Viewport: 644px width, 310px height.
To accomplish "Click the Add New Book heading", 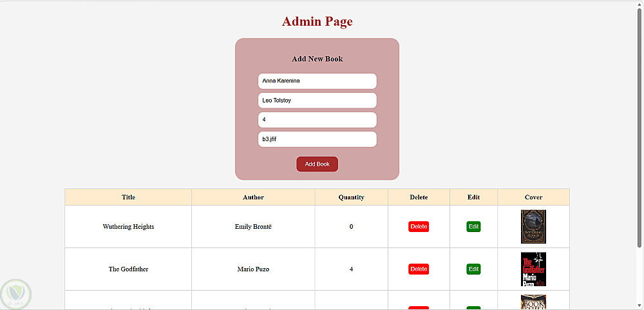I will (317, 59).
